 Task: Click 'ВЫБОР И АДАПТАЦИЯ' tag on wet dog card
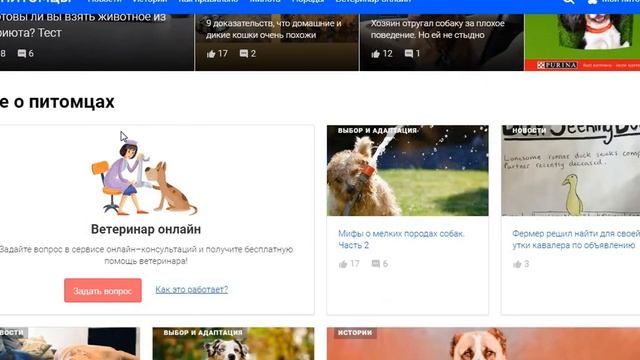(x=377, y=131)
